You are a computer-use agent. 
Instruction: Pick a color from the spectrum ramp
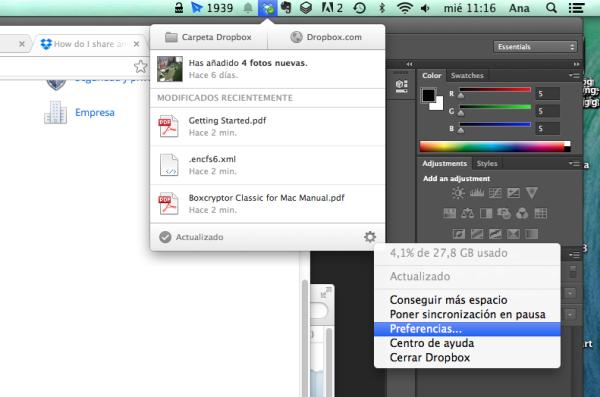(x=495, y=147)
